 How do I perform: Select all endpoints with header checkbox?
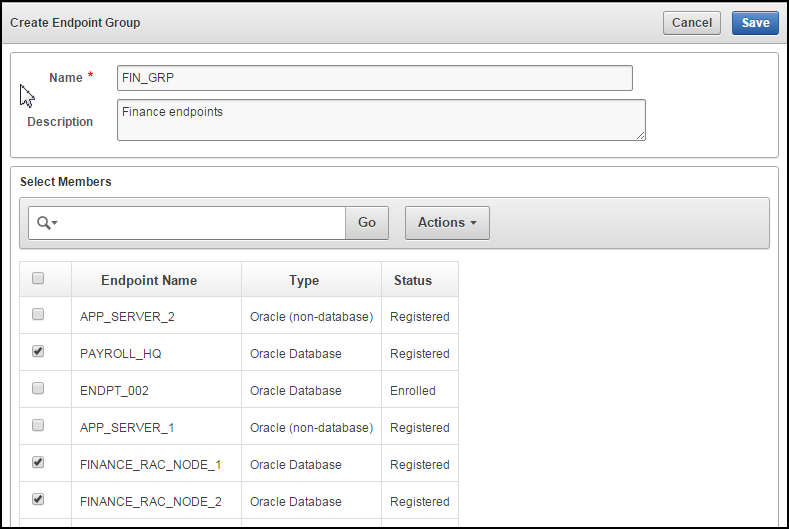(38, 278)
